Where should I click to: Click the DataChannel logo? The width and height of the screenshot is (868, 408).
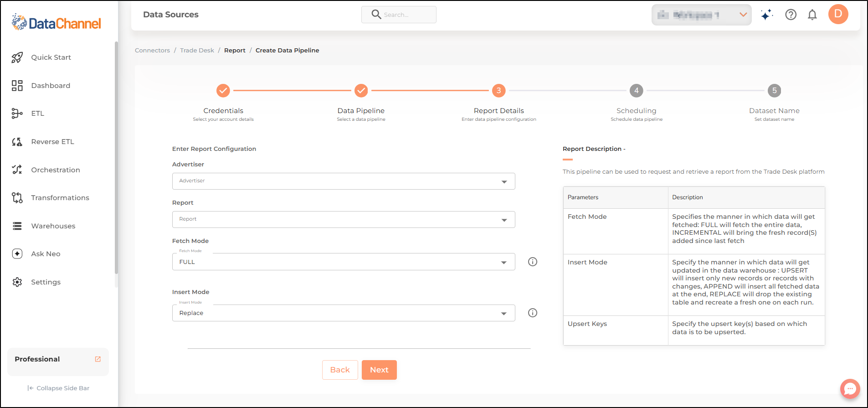pyautogui.click(x=56, y=22)
